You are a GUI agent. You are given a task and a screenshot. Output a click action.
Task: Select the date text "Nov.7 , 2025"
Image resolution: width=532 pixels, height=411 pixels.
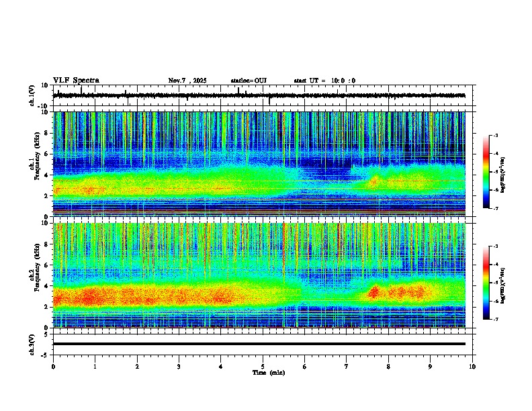[x=187, y=81]
